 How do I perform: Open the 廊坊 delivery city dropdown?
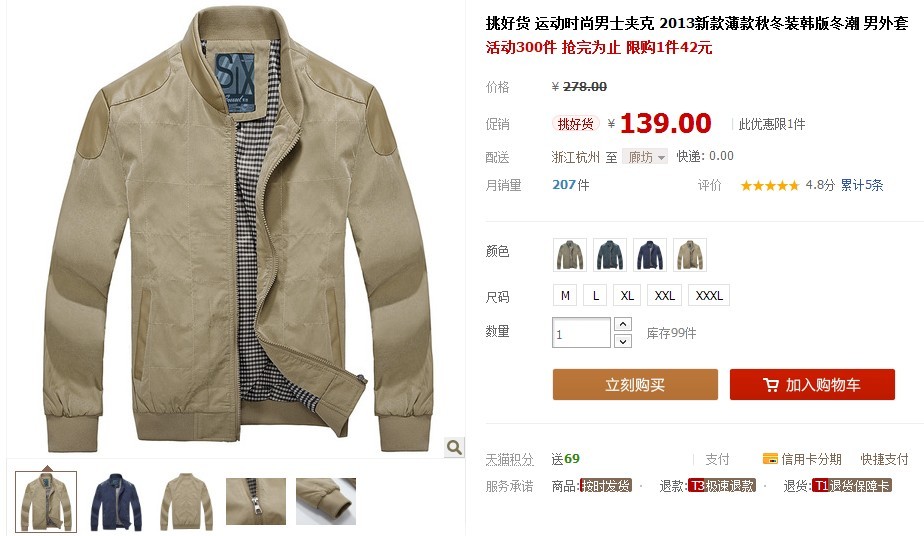tap(645, 157)
